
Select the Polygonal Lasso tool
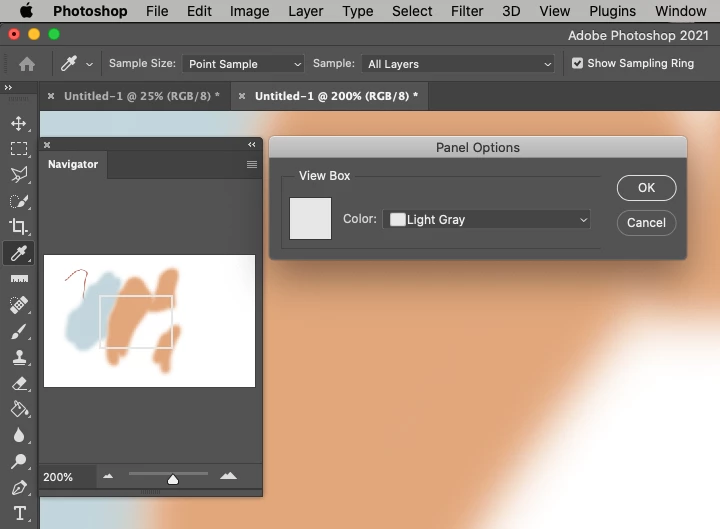click(x=19, y=174)
